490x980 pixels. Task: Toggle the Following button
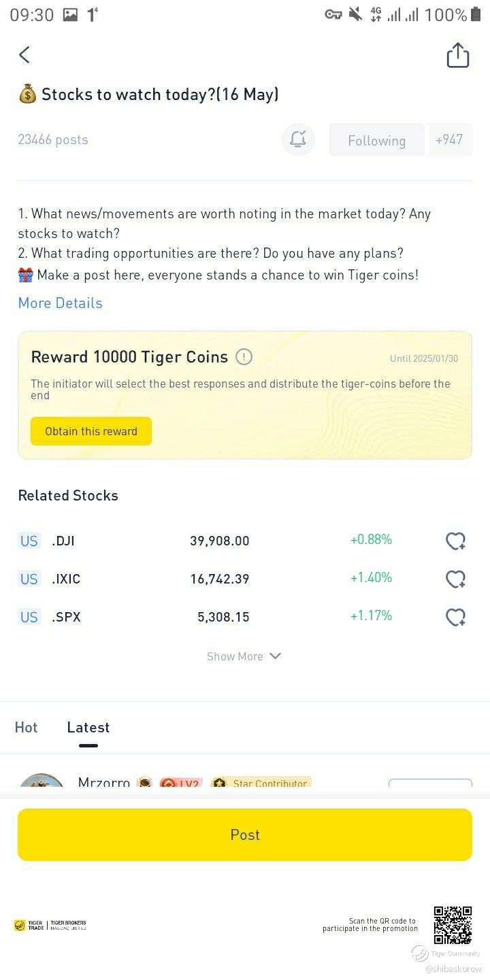point(377,140)
